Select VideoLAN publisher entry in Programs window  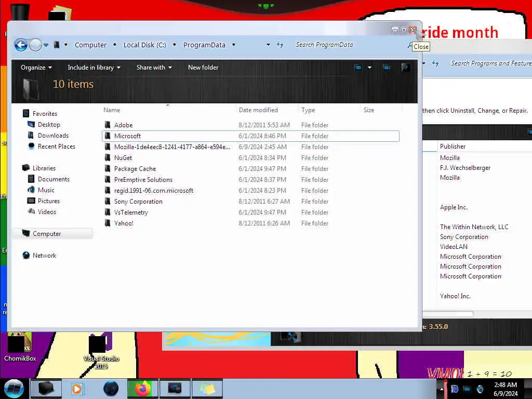point(454,247)
